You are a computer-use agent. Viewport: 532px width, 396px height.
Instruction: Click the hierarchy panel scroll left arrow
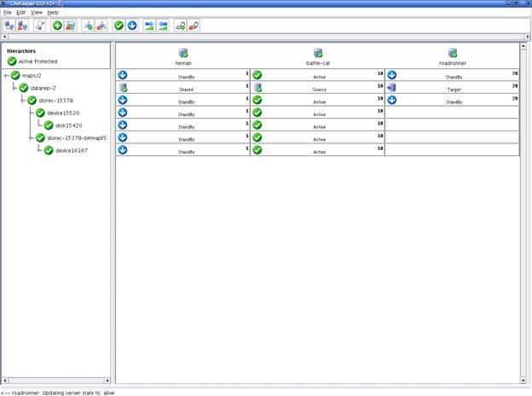[5, 381]
